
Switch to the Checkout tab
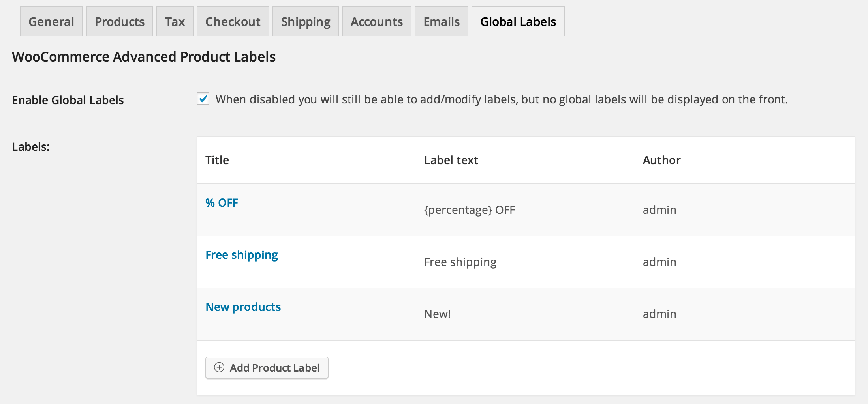(x=233, y=21)
